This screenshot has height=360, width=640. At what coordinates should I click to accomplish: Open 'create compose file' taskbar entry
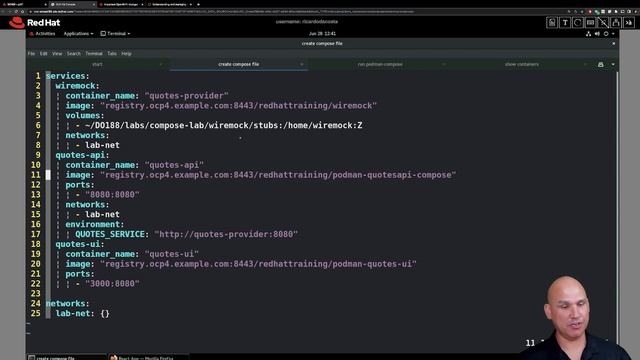pos(66,358)
